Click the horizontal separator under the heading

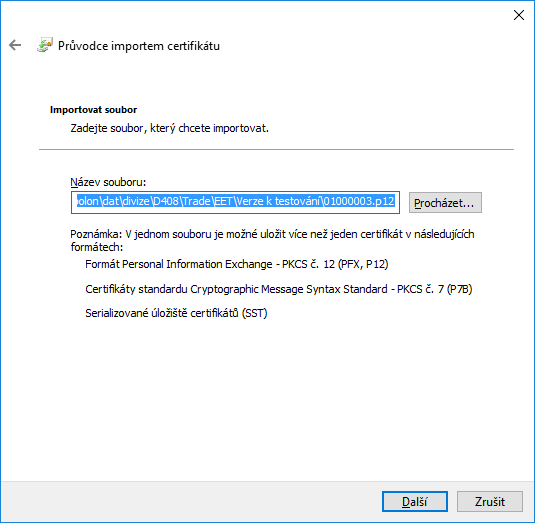276,149
